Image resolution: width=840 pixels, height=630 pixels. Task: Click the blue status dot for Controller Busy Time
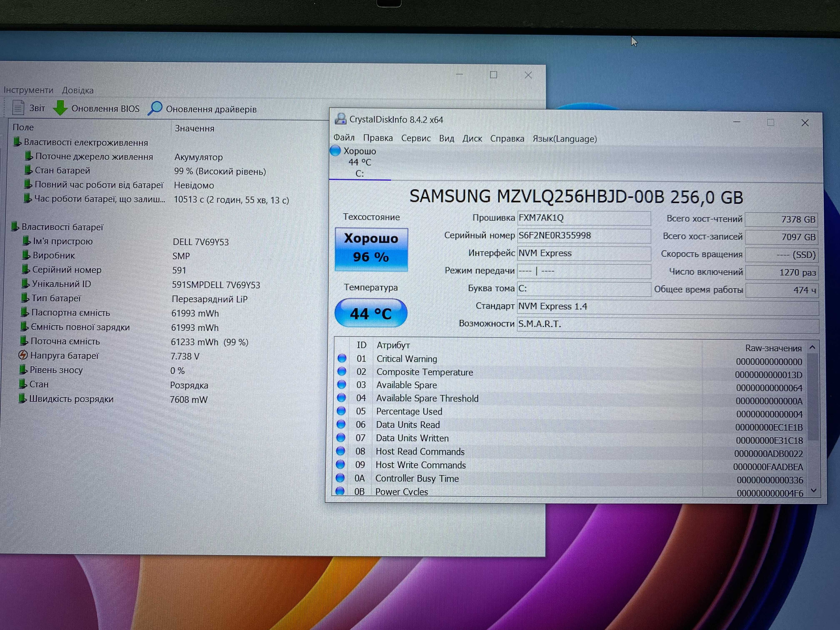click(340, 478)
